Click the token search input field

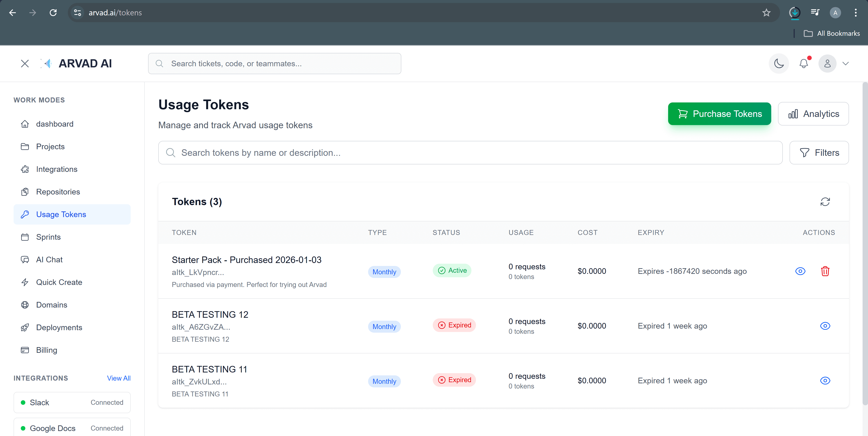(404, 153)
